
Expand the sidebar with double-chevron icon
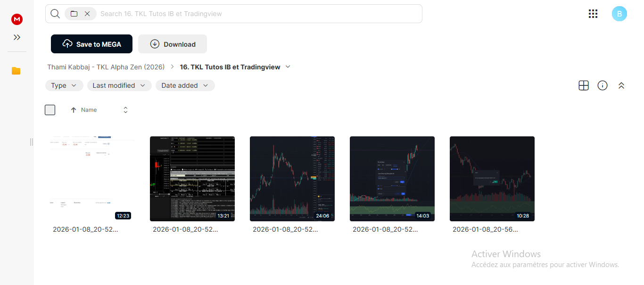(x=17, y=37)
